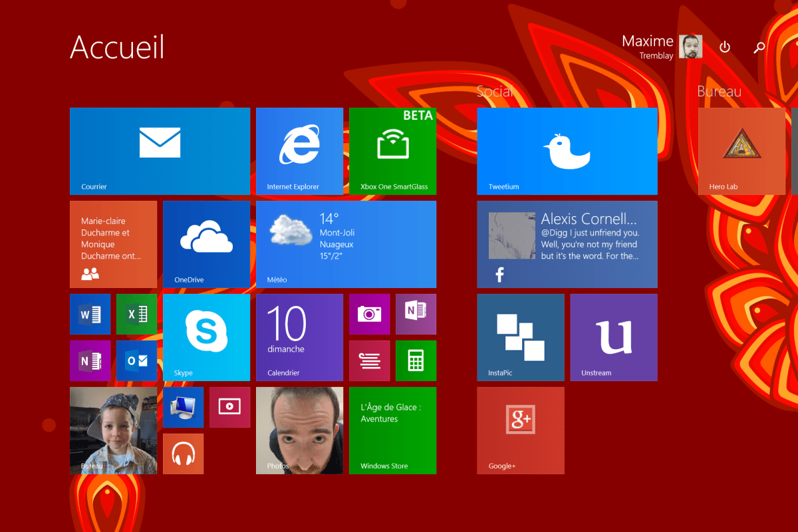Open the Word small tile
Image resolution: width=798 pixels, height=532 pixels.
pyautogui.click(x=90, y=314)
